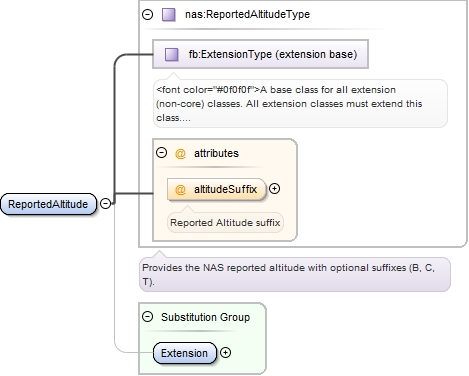Click the @ icon next to attributes
This screenshot has height=376, width=469.
click(180, 154)
